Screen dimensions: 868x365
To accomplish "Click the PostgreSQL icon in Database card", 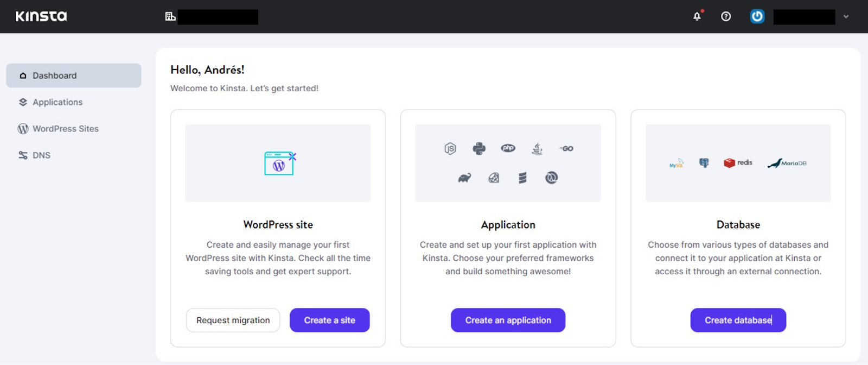I will click(x=704, y=163).
